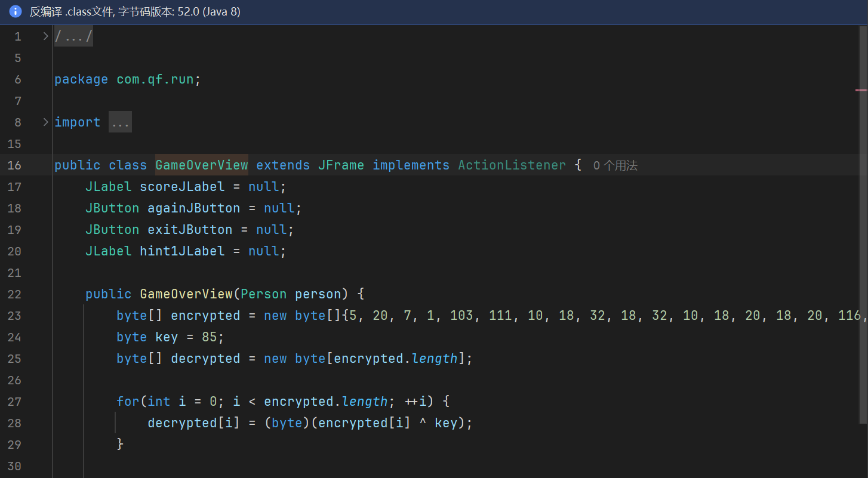Click line number 16 in the gutter
Screen dimensions: 868x478
click(x=14, y=165)
